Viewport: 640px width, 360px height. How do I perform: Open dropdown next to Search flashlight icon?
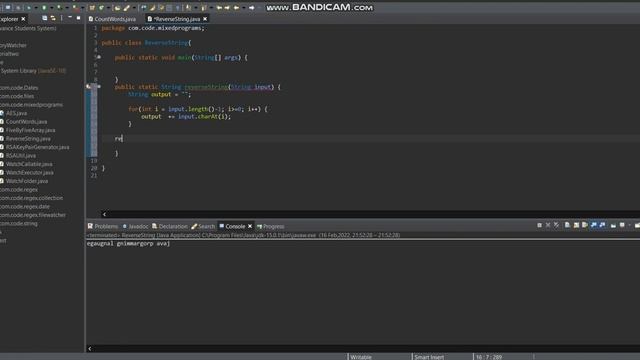(x=134, y=7)
